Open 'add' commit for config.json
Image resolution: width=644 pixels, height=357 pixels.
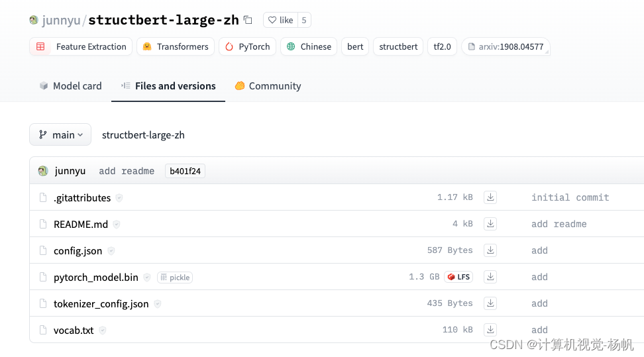click(x=539, y=250)
